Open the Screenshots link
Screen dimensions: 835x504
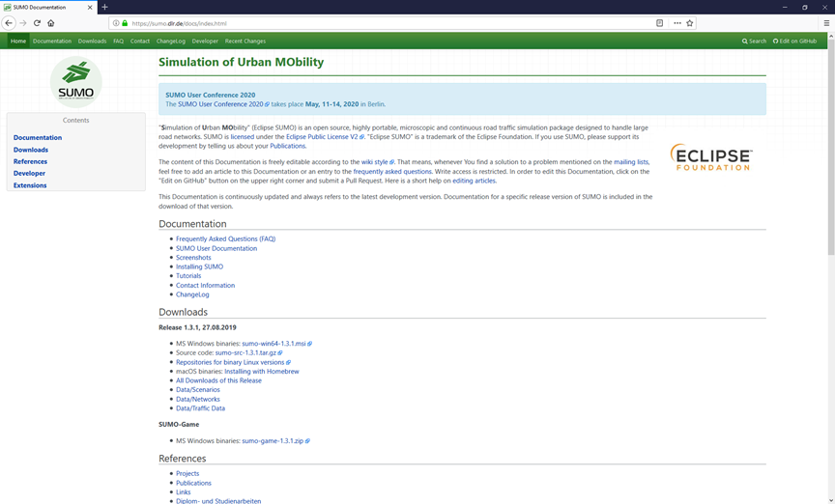(193, 258)
